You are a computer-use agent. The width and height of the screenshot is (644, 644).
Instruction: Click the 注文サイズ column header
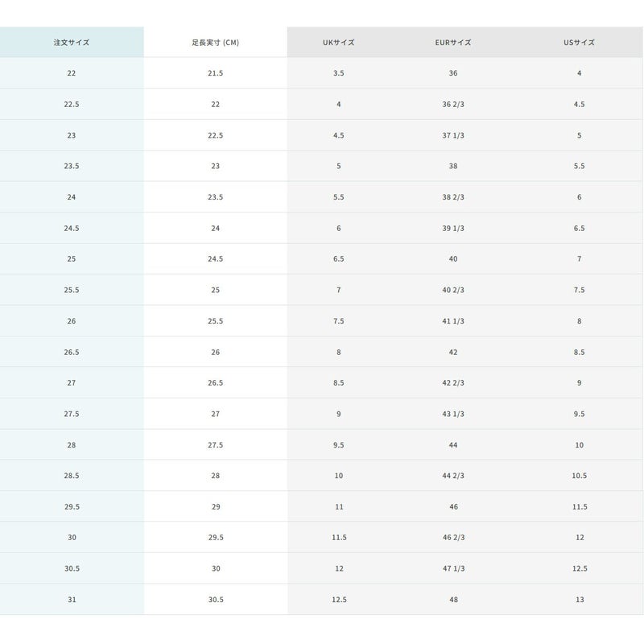(72, 43)
